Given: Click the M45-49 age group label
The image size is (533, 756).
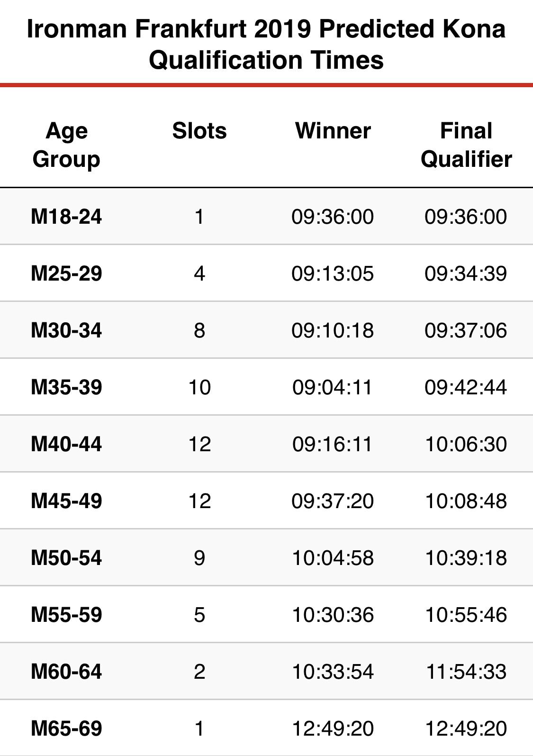Looking at the screenshot, I should click(x=66, y=501).
